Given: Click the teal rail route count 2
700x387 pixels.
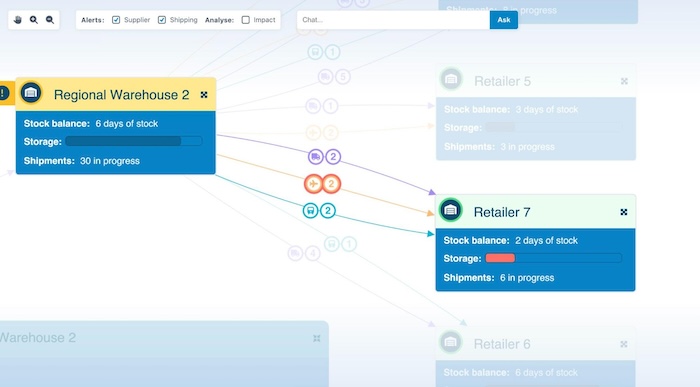Looking at the screenshot, I should [x=328, y=211].
